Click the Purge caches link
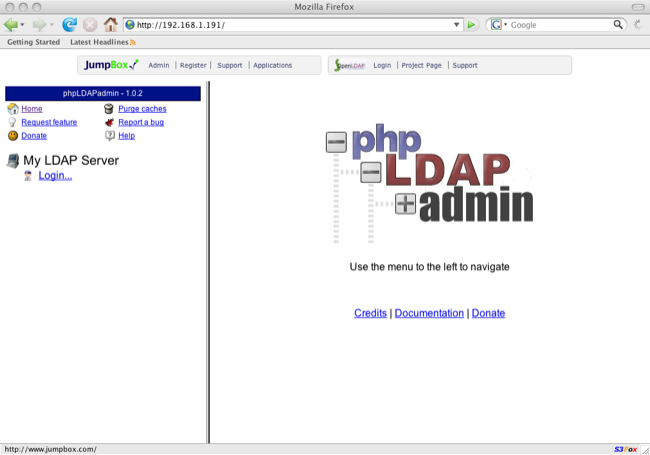The width and height of the screenshot is (650, 455). click(142, 109)
